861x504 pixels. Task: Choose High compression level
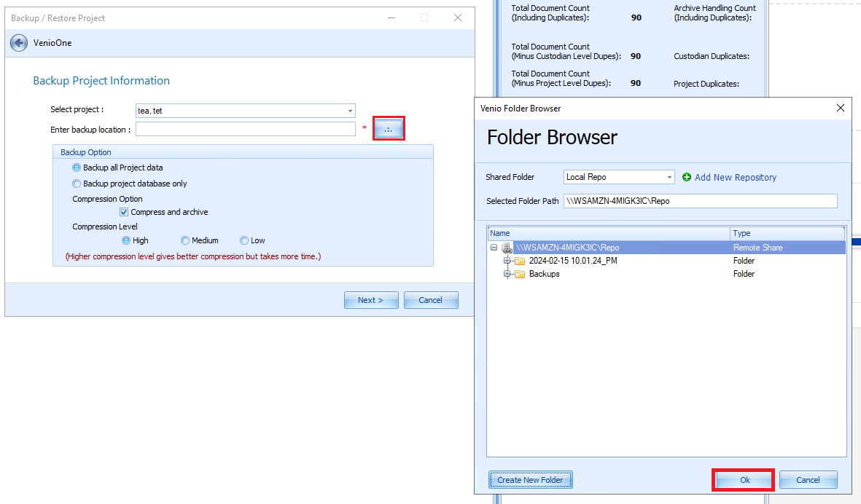coord(125,241)
